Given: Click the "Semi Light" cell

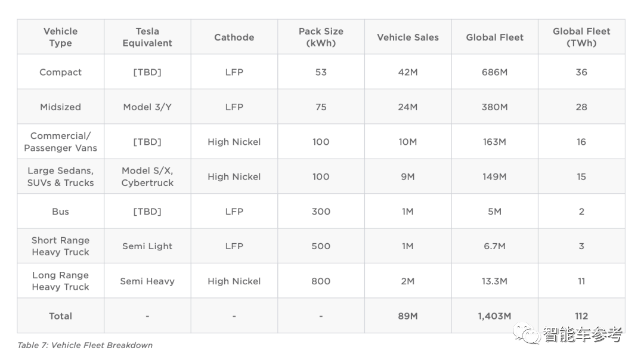Looking at the screenshot, I should tap(147, 246).
